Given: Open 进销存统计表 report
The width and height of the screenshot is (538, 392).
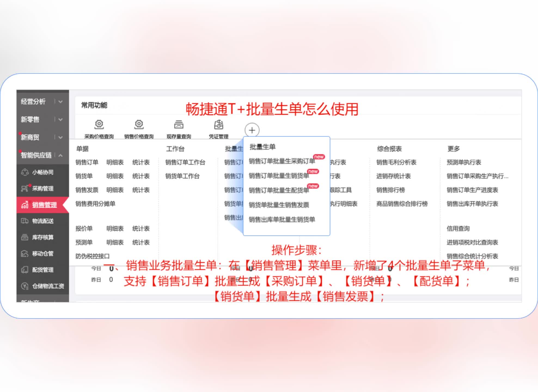Looking at the screenshot, I should click(393, 176).
